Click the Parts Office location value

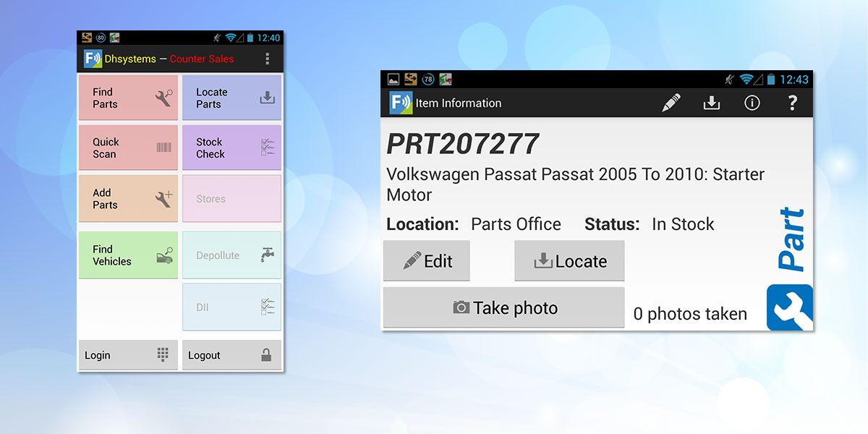tap(516, 224)
